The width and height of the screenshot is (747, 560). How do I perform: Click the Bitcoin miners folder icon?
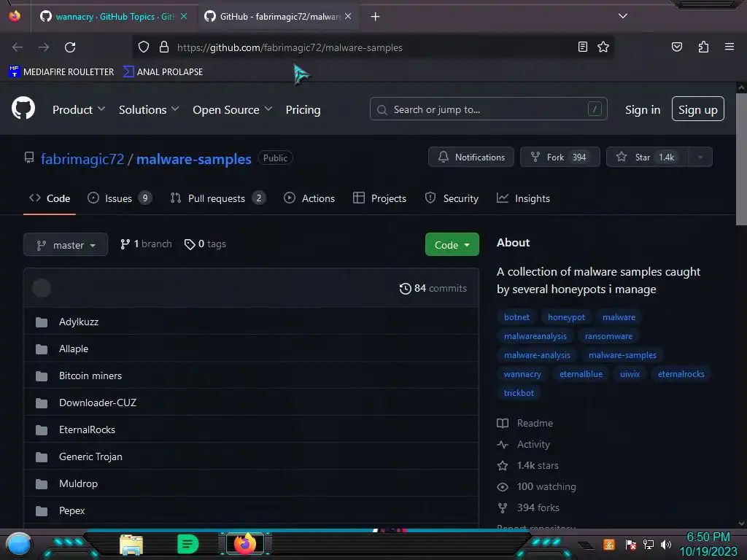(x=42, y=376)
